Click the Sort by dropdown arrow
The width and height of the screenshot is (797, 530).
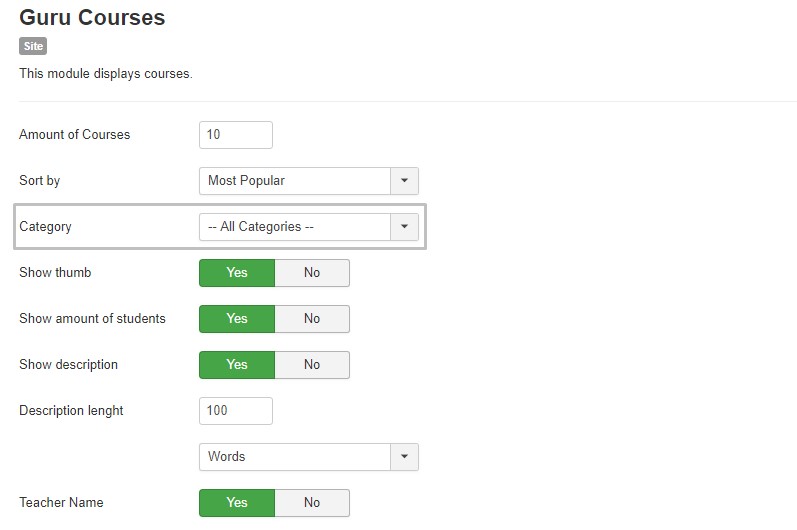click(x=404, y=181)
